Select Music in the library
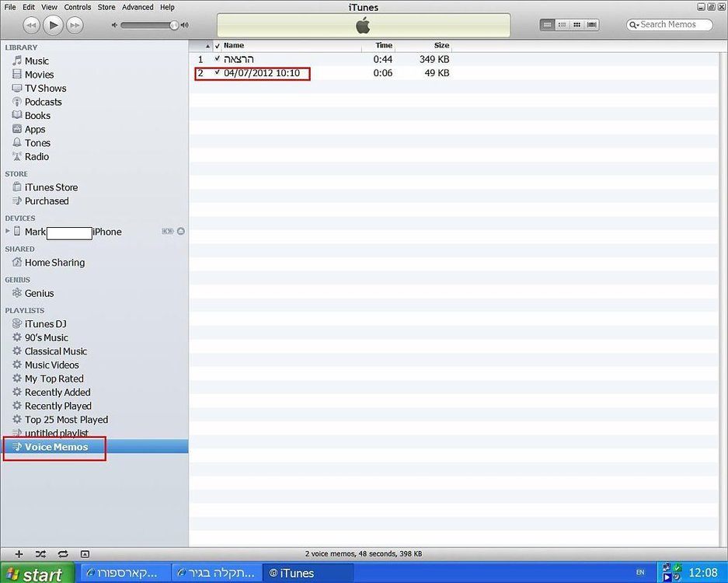 pos(37,61)
